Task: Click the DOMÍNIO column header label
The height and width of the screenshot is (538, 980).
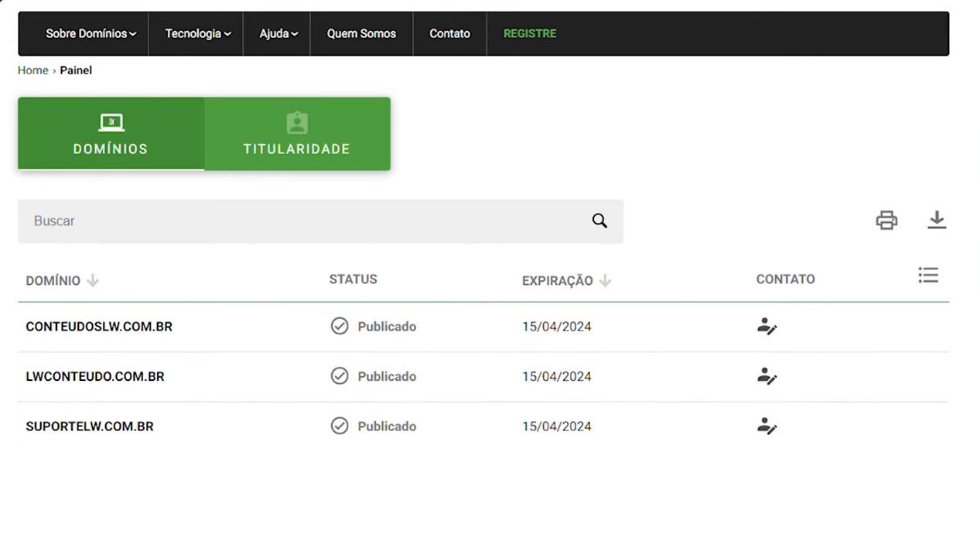Action: coord(53,280)
